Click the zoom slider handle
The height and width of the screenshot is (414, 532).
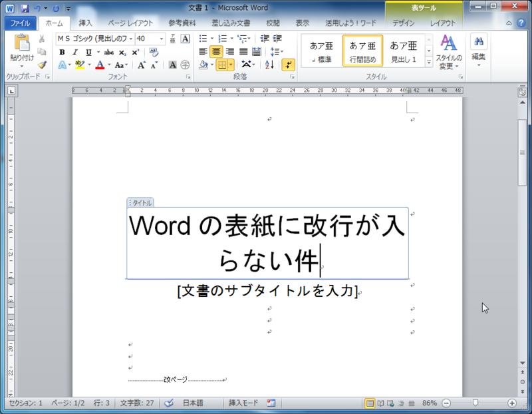click(x=475, y=403)
